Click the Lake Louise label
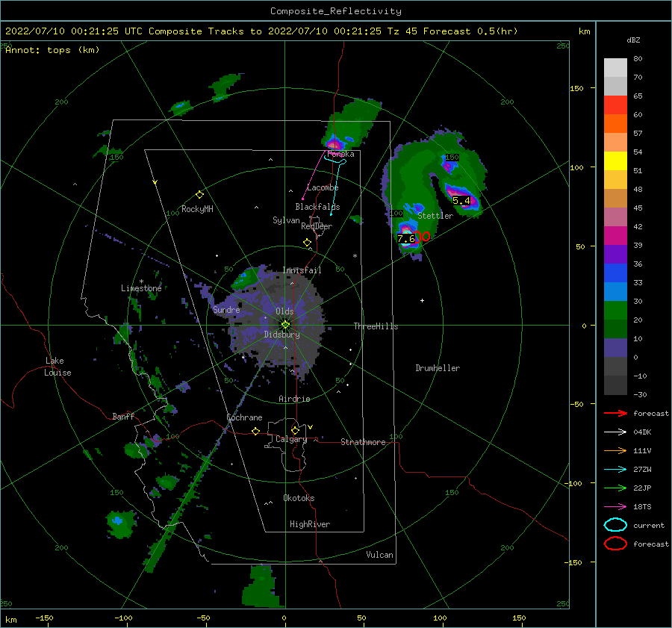This screenshot has height=628, width=672. pyautogui.click(x=57, y=367)
